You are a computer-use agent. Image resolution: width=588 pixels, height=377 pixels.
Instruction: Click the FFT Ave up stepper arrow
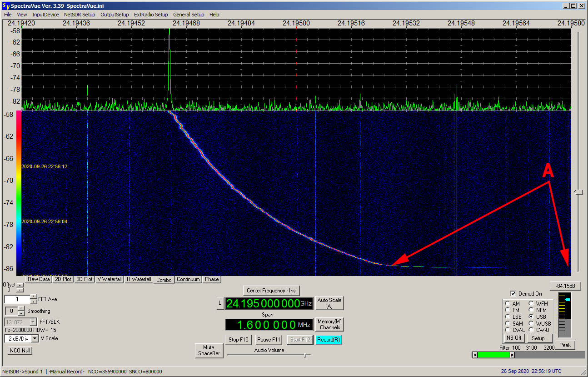point(33,297)
